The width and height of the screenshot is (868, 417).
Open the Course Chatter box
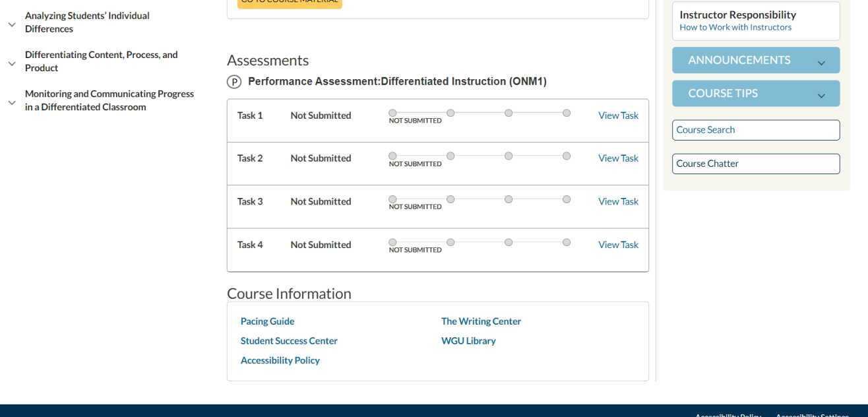click(x=756, y=164)
